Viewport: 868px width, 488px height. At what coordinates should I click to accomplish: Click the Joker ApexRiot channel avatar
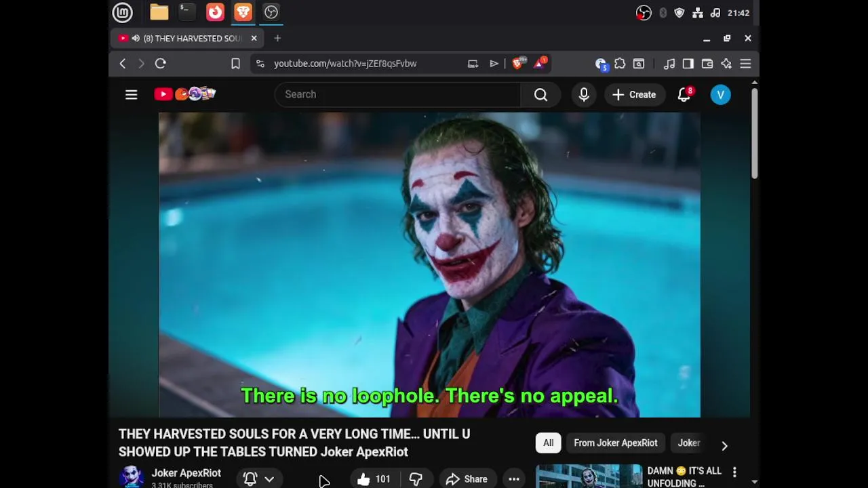point(132,476)
